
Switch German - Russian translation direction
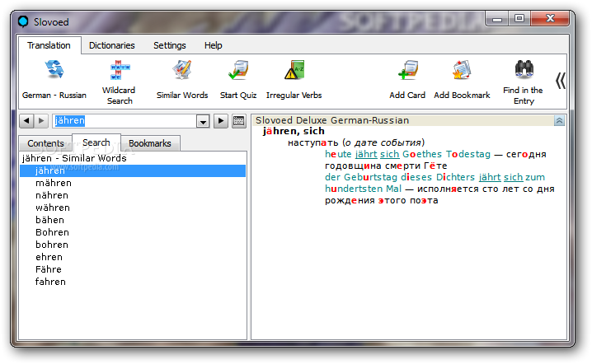pos(54,80)
